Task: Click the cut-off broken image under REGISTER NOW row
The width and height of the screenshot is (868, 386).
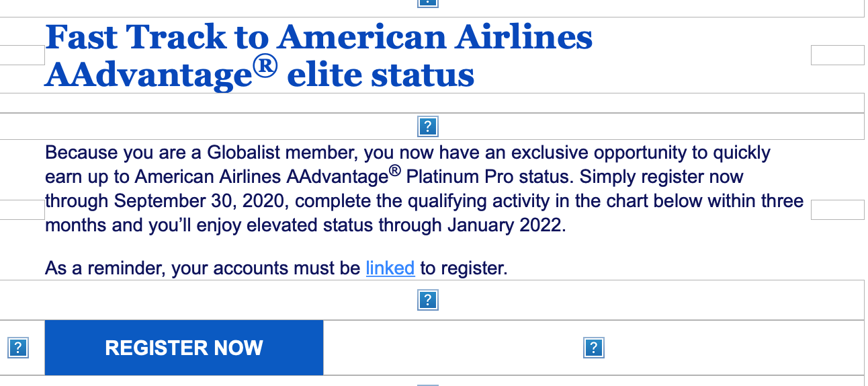Action: click(x=428, y=384)
